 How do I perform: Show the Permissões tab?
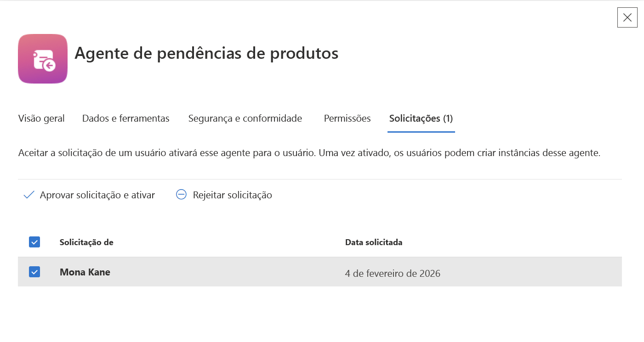tap(347, 118)
